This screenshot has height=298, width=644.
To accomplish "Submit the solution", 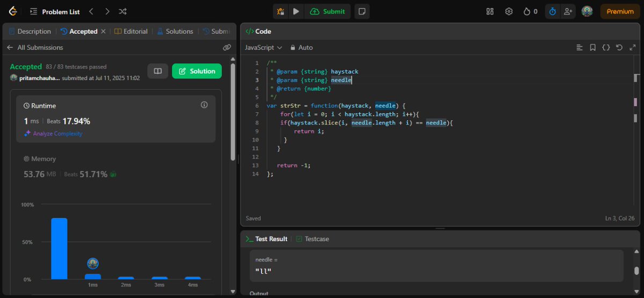I will [327, 11].
